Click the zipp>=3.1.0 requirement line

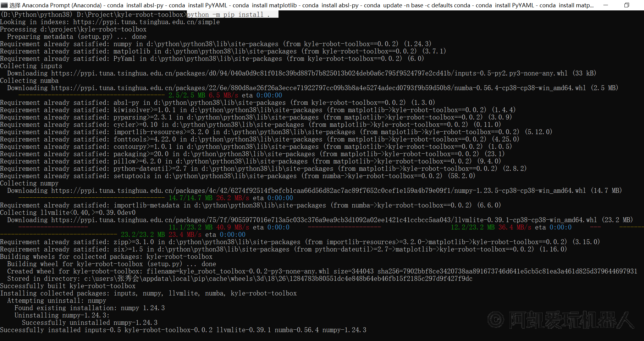[x=300, y=242]
